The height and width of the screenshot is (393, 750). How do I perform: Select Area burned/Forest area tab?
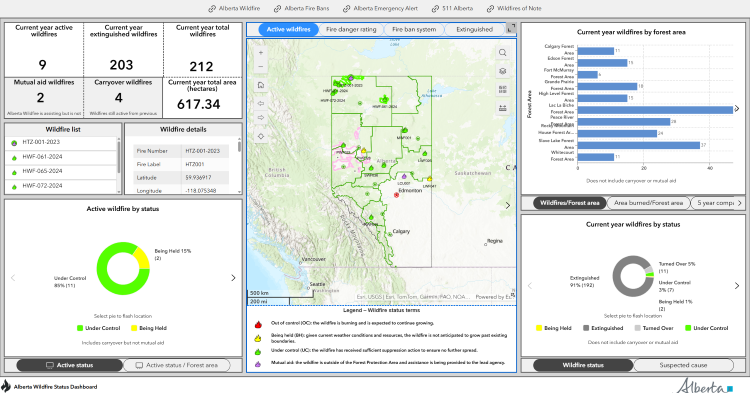[x=648, y=203]
